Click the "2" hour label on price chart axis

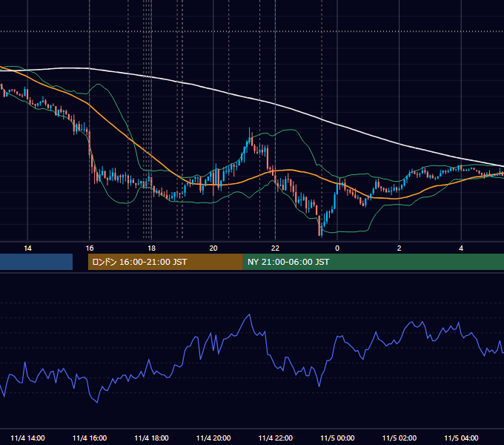point(399,248)
